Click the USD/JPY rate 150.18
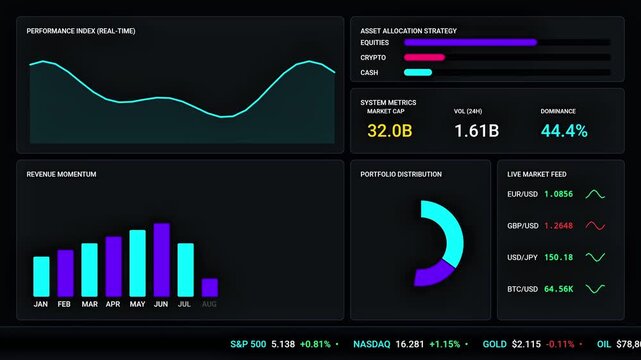This screenshot has width=641, height=360. (558, 257)
